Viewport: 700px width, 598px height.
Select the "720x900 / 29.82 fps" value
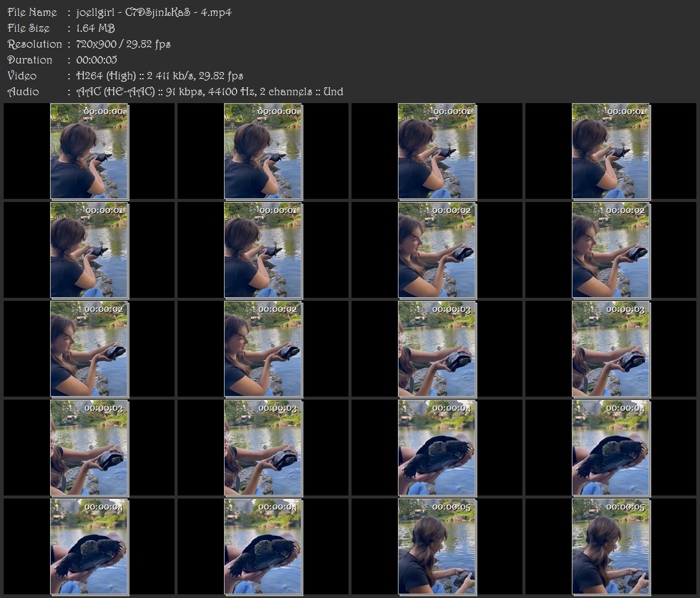click(123, 44)
